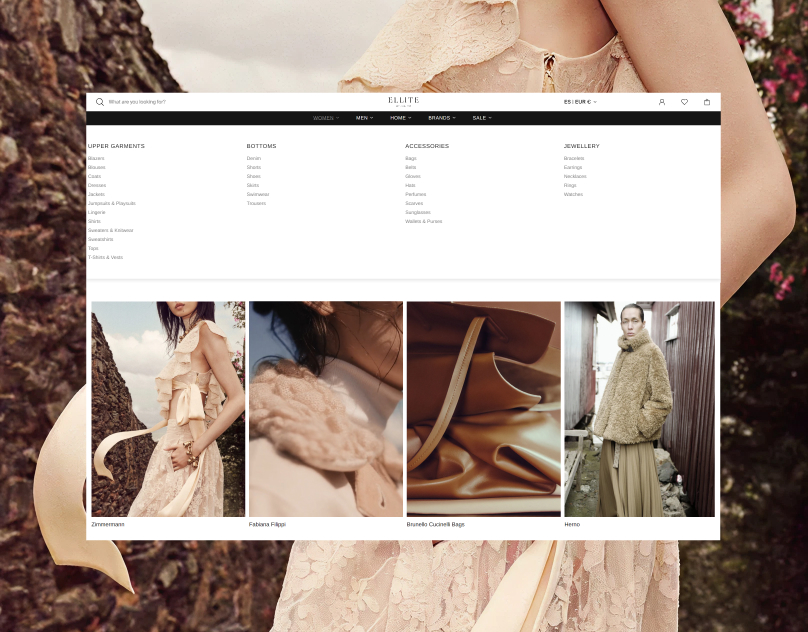Choose Swimwear under Bottoms
Viewport: 808px width, 632px height.
(x=257, y=194)
